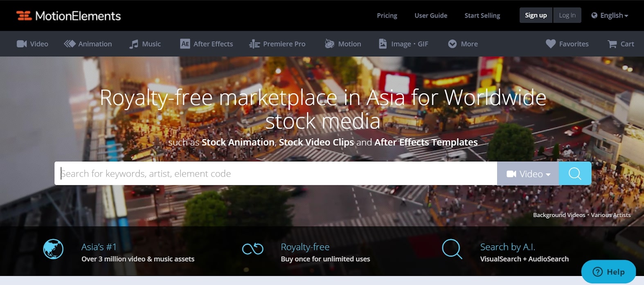Go to the Pricing page
The image size is (644, 285).
click(x=387, y=16)
